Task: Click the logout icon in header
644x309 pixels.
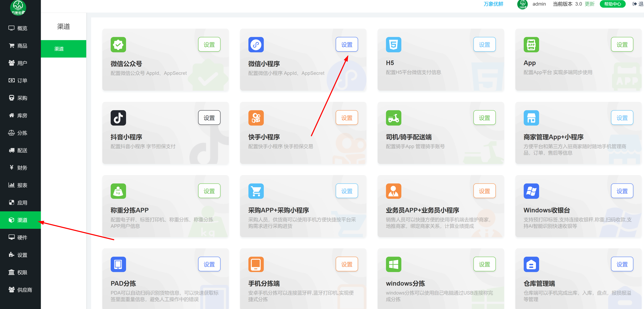Action: tap(635, 4)
